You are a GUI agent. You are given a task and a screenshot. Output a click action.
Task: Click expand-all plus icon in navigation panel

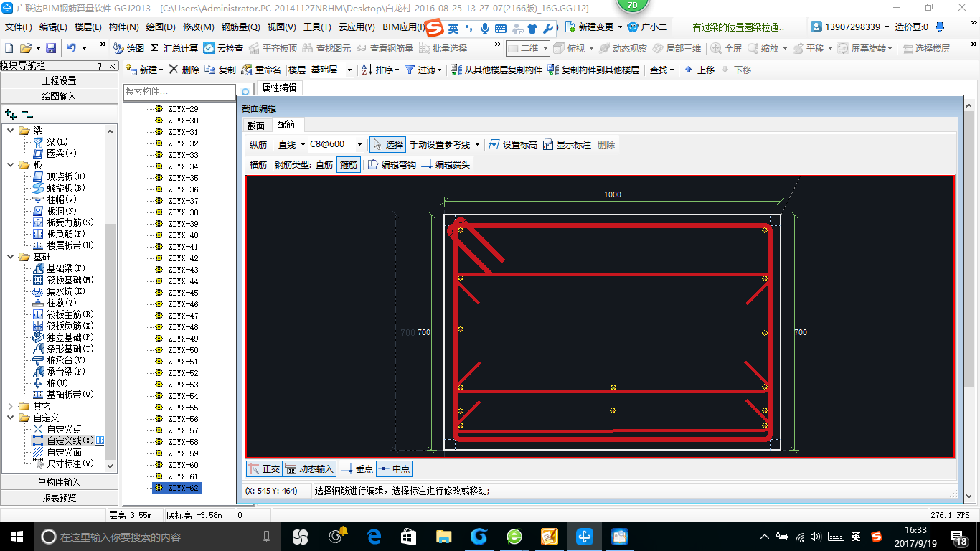pos(11,113)
